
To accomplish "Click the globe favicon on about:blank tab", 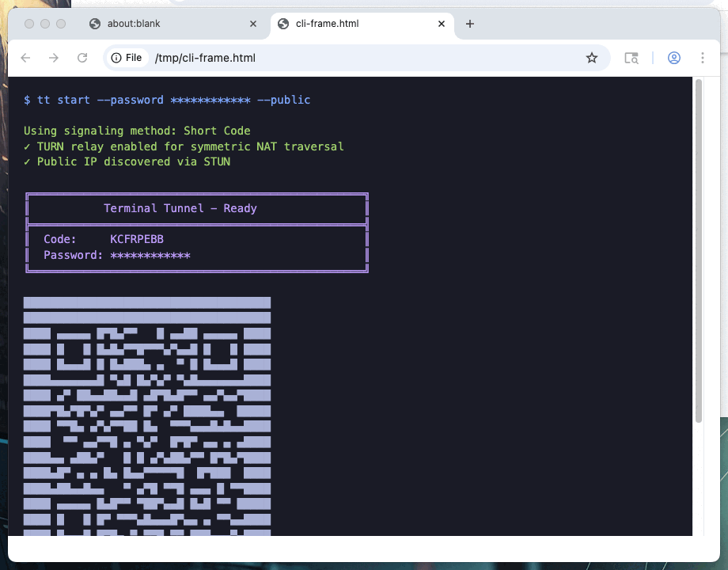I will pos(95,24).
